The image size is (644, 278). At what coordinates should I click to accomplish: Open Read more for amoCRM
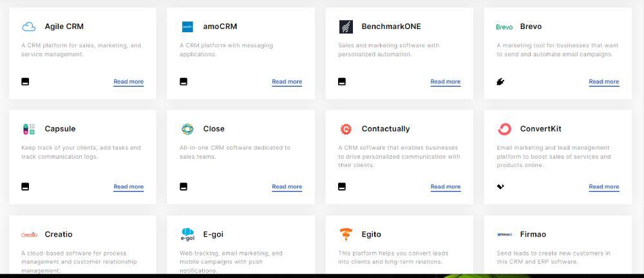(287, 82)
